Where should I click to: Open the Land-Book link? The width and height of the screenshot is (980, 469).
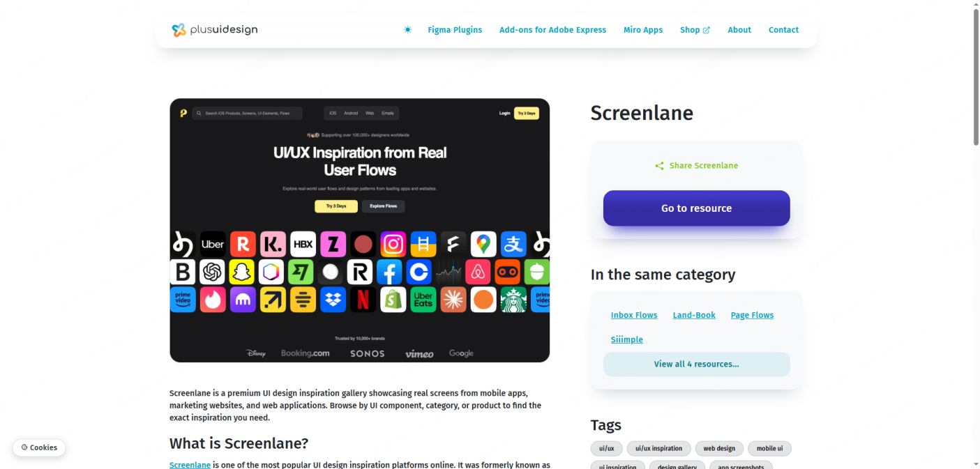coord(694,315)
